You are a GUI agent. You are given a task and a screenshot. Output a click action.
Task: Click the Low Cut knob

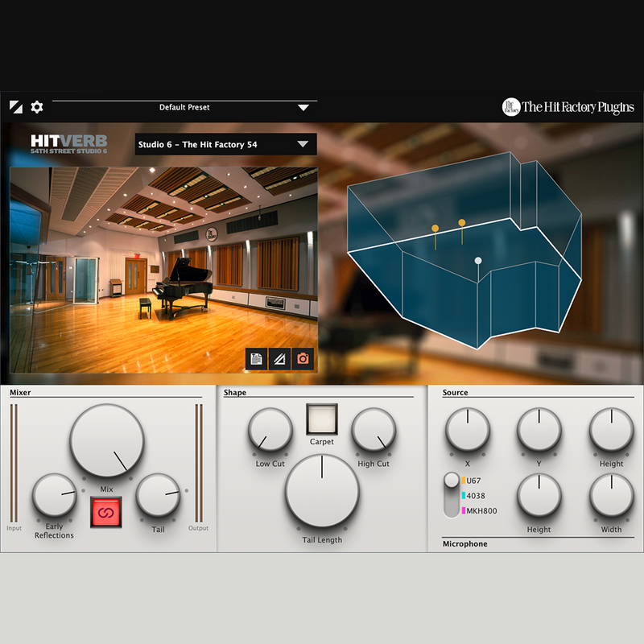[270, 430]
